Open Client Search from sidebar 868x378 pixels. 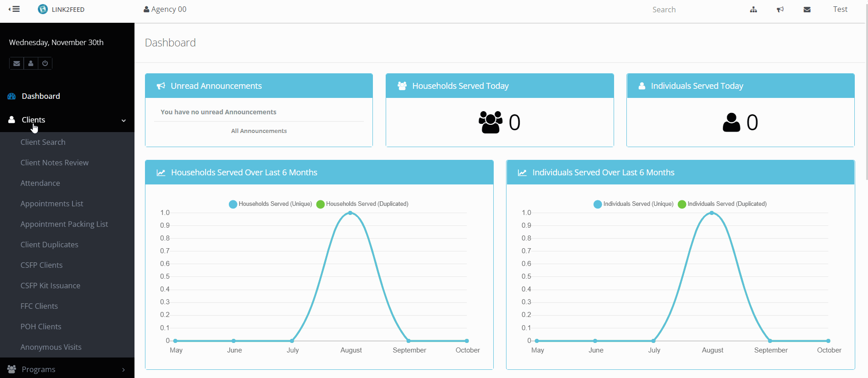43,142
